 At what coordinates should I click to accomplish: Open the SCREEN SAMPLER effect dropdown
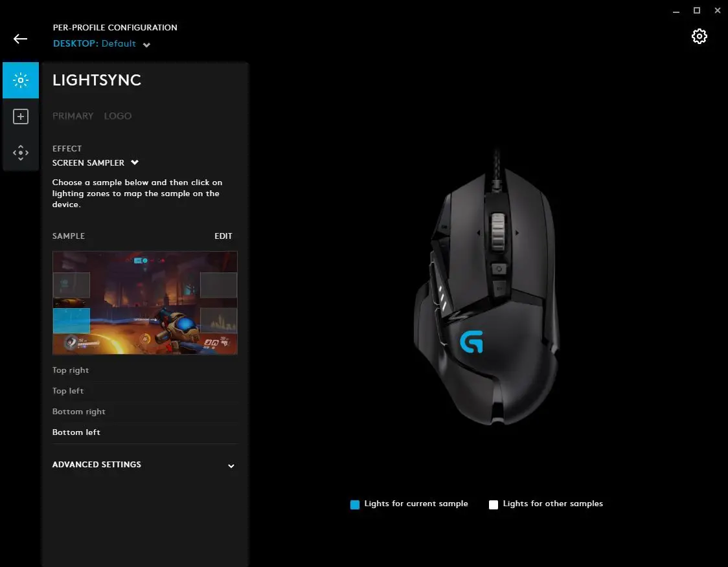(95, 163)
